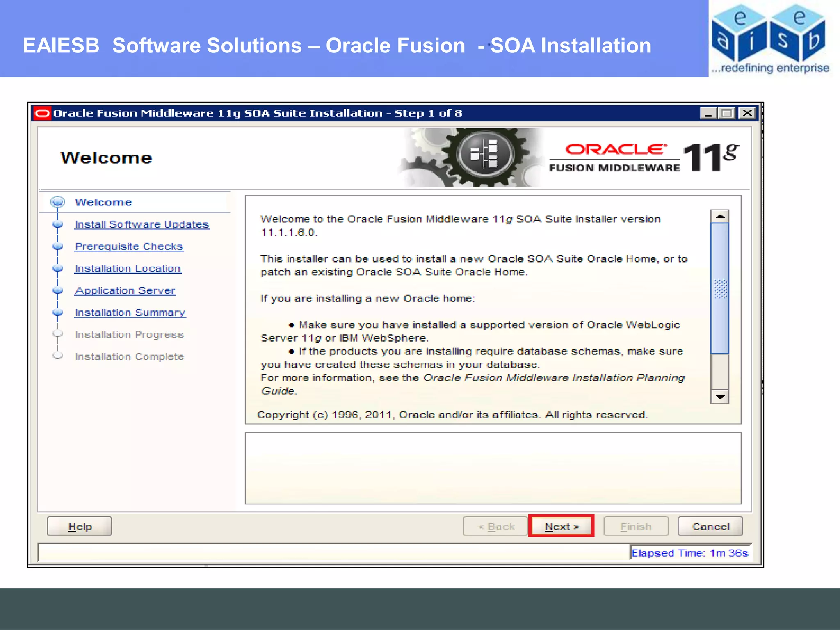
Task: Click the status bar progress field
Action: coord(333,552)
